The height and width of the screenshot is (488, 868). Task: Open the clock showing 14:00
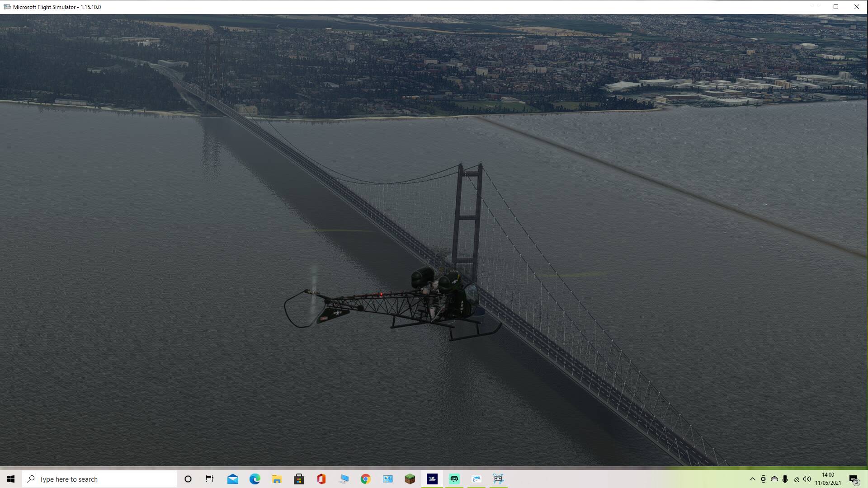click(828, 479)
